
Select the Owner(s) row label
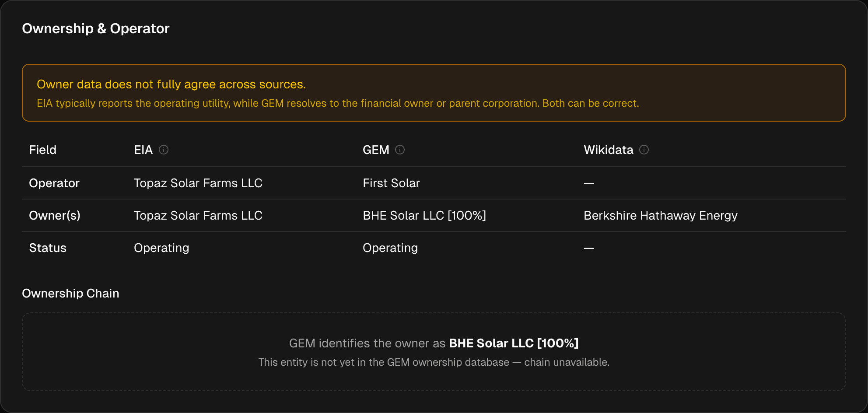coord(55,215)
